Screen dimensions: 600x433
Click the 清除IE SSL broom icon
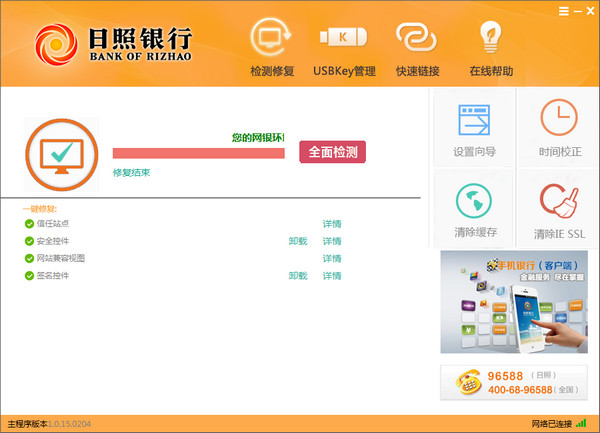click(559, 200)
